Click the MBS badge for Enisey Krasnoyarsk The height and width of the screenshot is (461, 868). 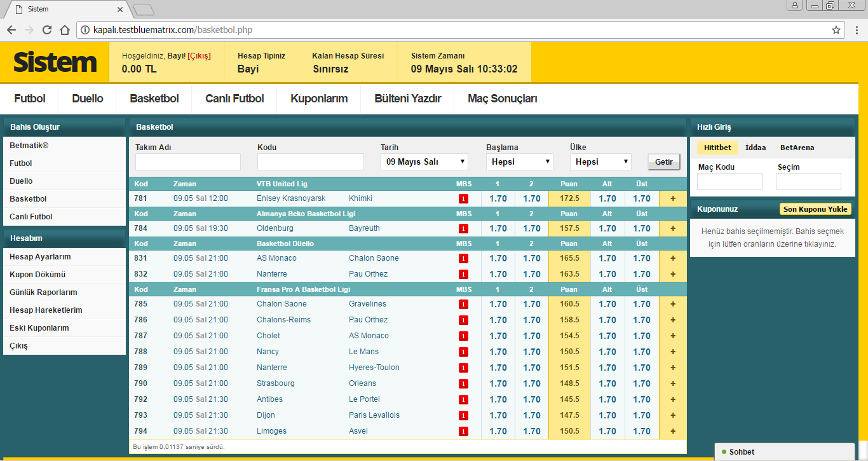(x=463, y=198)
